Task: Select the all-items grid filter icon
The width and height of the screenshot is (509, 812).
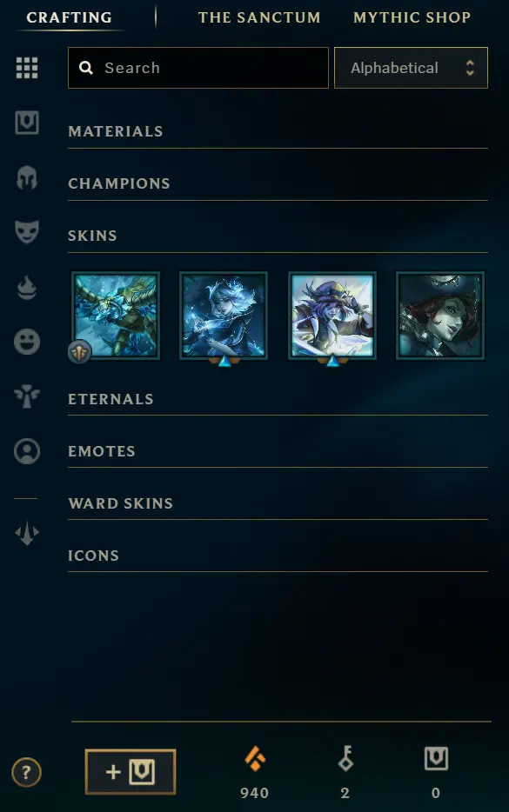Action: 27,68
